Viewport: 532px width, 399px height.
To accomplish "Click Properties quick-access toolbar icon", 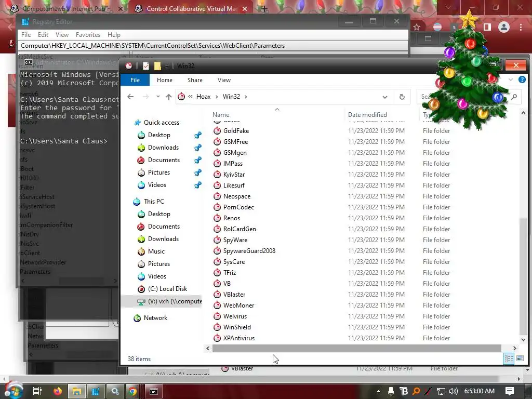I will tap(146, 66).
